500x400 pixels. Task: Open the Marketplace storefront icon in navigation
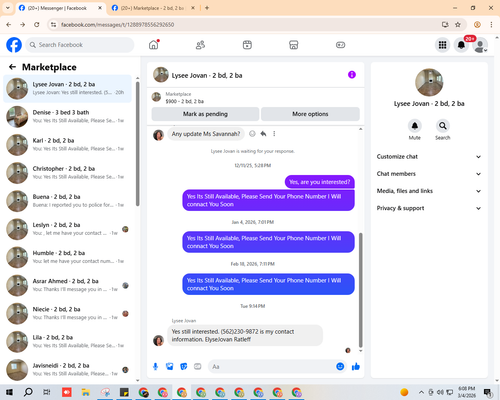pos(294,45)
